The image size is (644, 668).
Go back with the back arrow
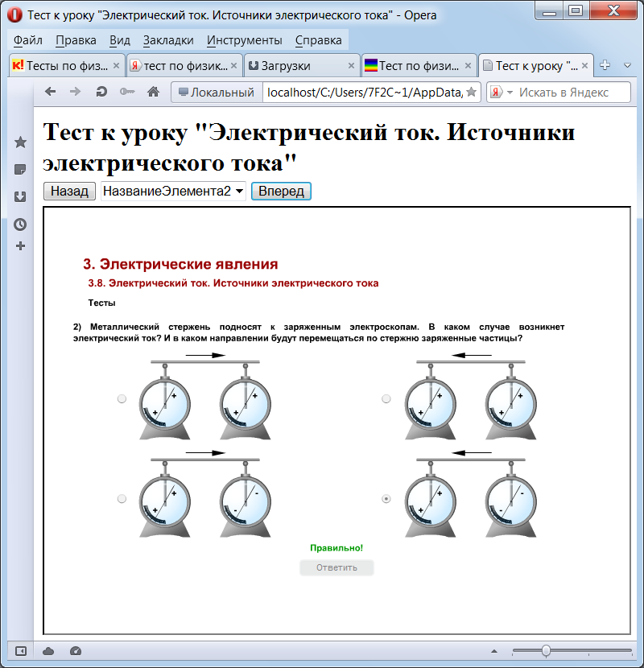(x=50, y=92)
